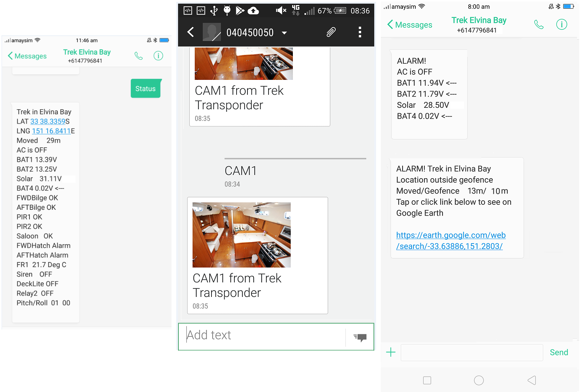Open the Google Earth search link
585x392 pixels.
click(451, 241)
